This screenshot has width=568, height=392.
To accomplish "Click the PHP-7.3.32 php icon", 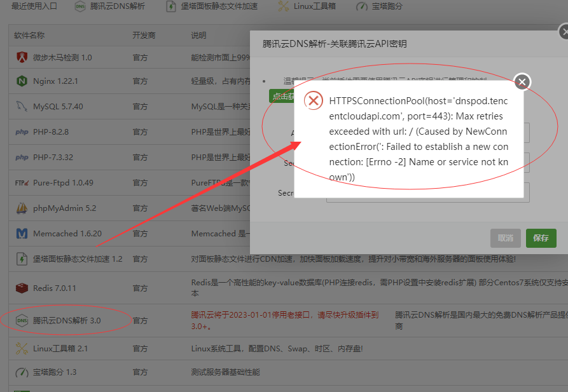I will coord(22,157).
